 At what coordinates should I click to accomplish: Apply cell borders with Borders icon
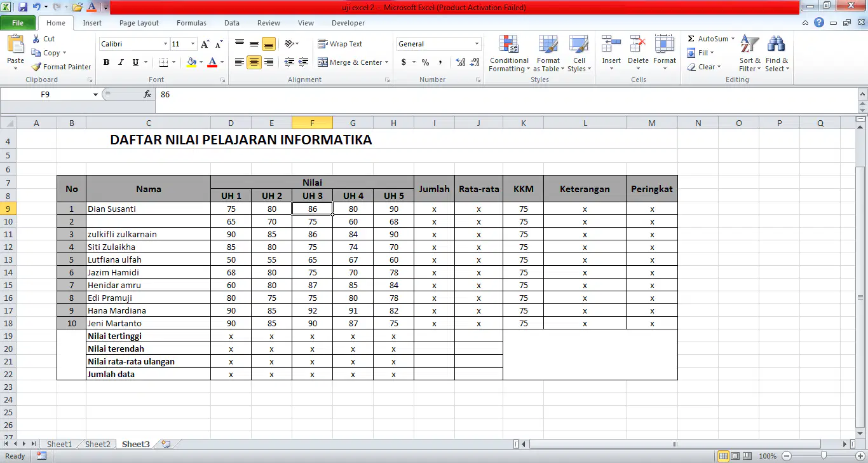coord(163,62)
